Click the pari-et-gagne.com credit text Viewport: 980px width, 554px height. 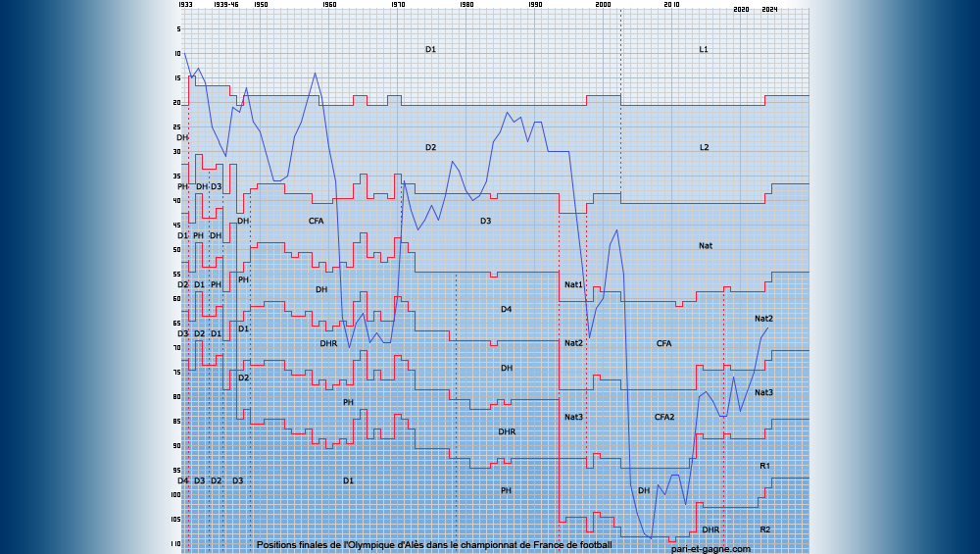pyautogui.click(x=710, y=549)
